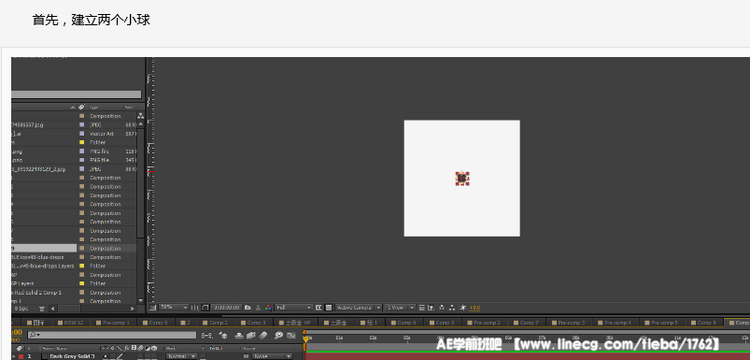Switch to the Comp 4 timeline tab
This screenshot has height=360, width=750.
tap(404, 323)
